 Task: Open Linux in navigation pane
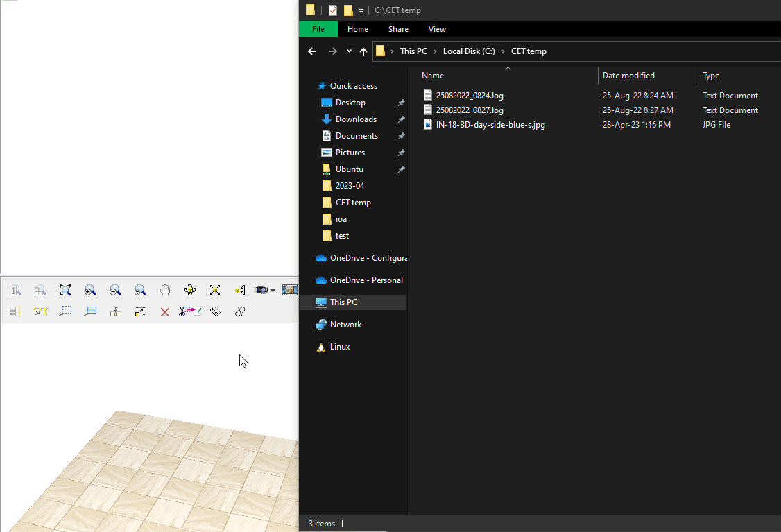(340, 347)
